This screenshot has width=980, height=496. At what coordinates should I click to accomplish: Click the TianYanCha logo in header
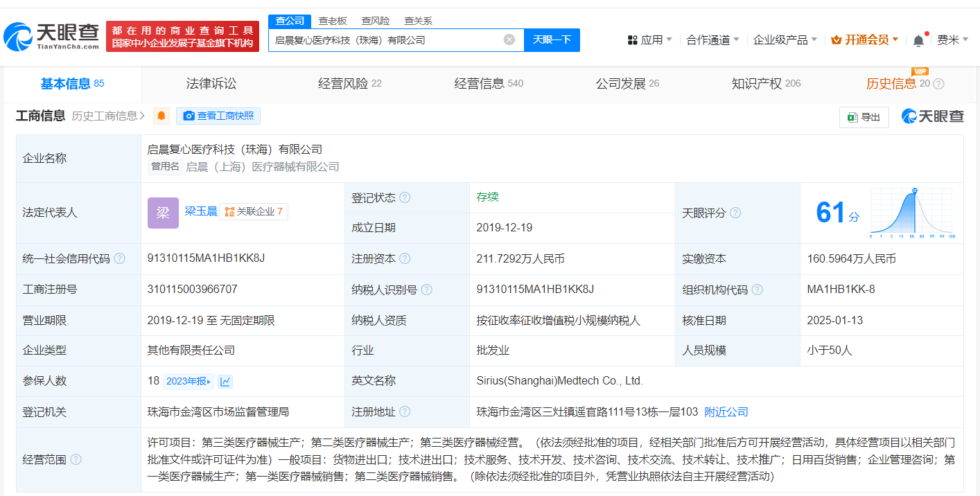[x=52, y=36]
